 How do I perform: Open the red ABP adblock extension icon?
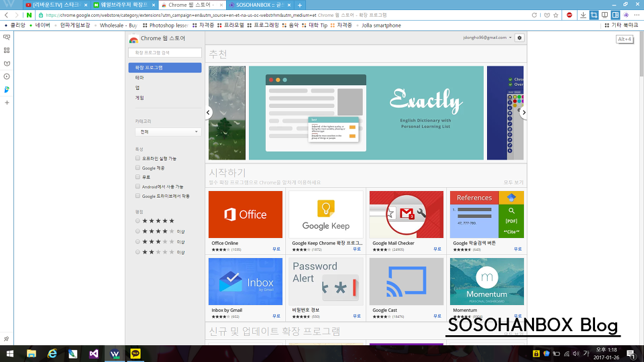[x=570, y=15]
